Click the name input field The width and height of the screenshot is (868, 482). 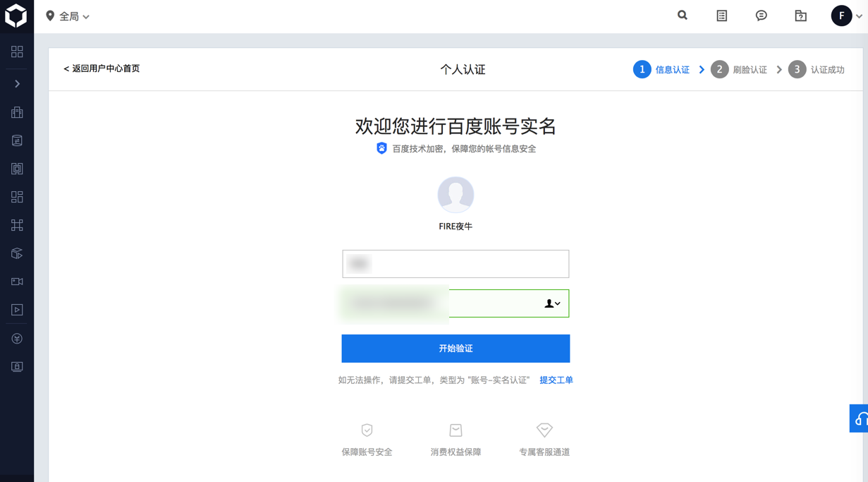[x=456, y=264]
